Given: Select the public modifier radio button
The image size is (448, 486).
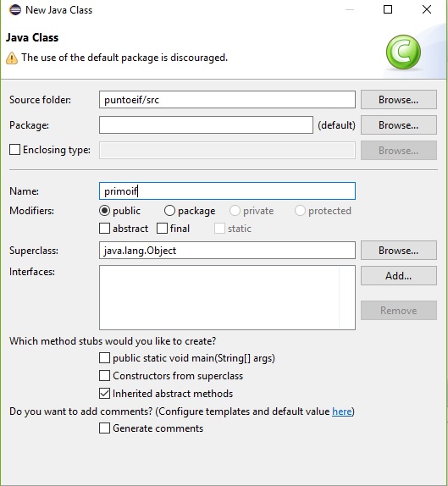Looking at the screenshot, I should (x=104, y=211).
